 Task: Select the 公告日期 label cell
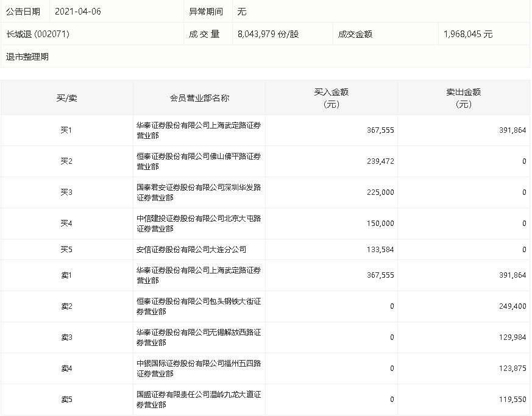tap(23, 12)
